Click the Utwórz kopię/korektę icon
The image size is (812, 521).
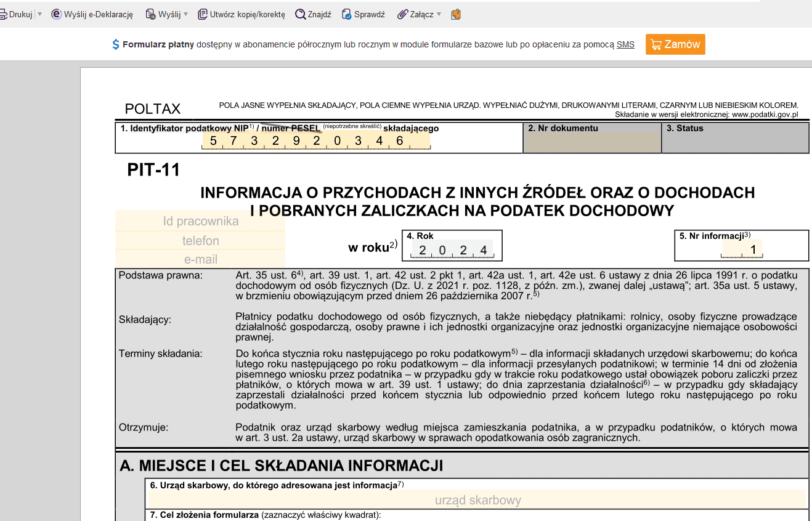[x=202, y=14]
